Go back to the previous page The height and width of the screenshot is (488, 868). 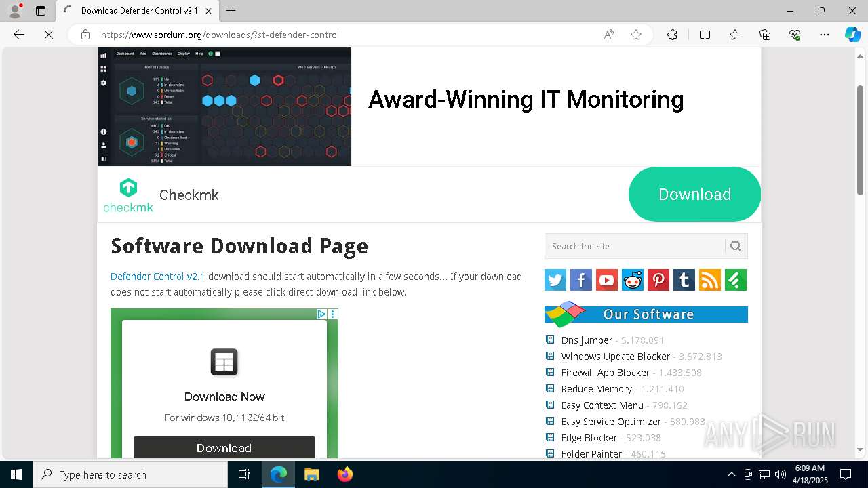pos(19,35)
